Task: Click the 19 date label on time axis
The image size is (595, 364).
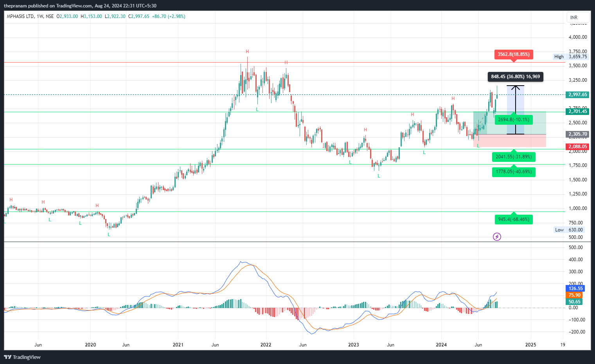Action: (x=563, y=345)
